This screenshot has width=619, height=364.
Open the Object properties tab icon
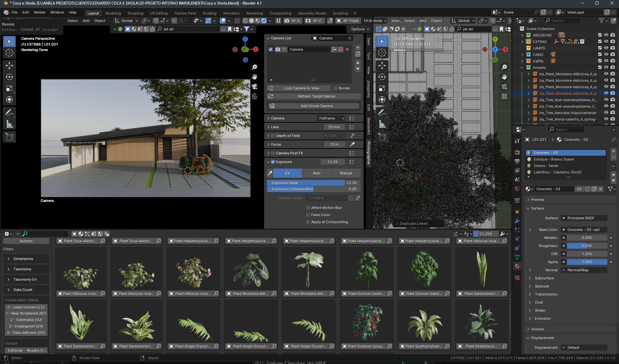tap(517, 212)
